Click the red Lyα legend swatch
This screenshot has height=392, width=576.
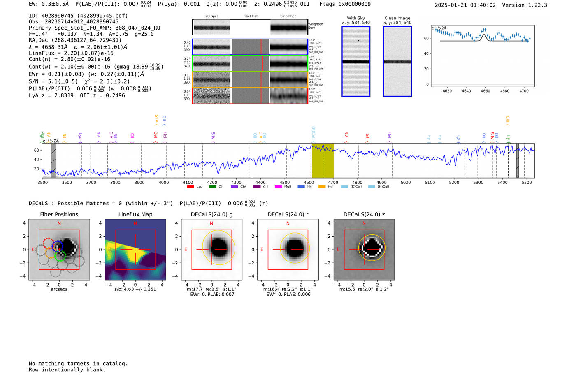tap(190, 186)
